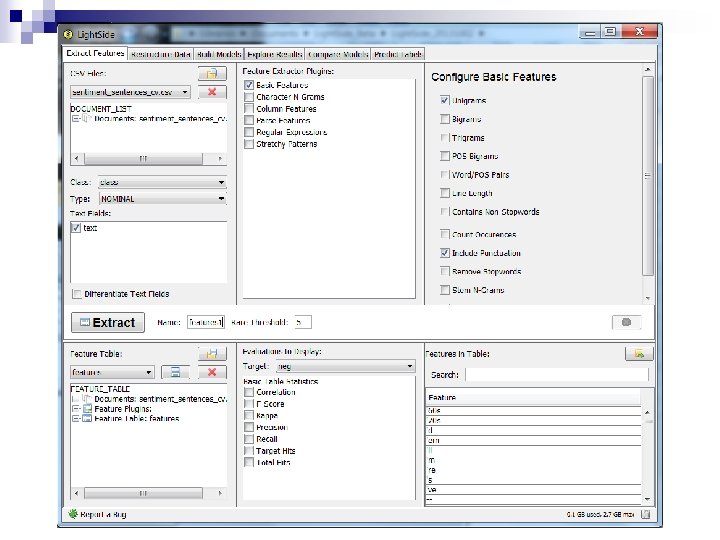Export features in table icon button

[639, 354]
